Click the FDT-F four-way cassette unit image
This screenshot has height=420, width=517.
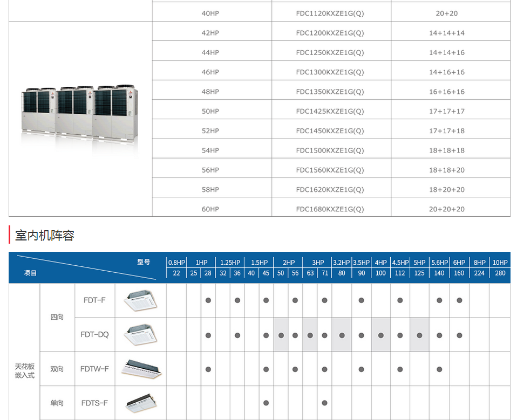[140, 300]
